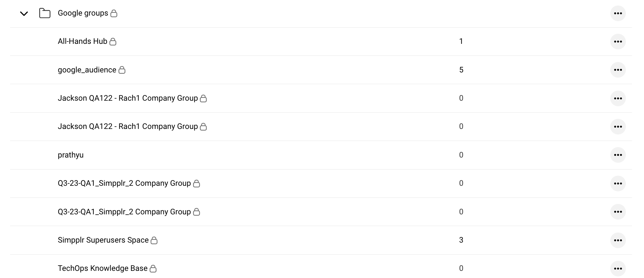Image resolution: width=644 pixels, height=278 pixels.
Task: Click the Google groups folder name
Action: tap(83, 13)
